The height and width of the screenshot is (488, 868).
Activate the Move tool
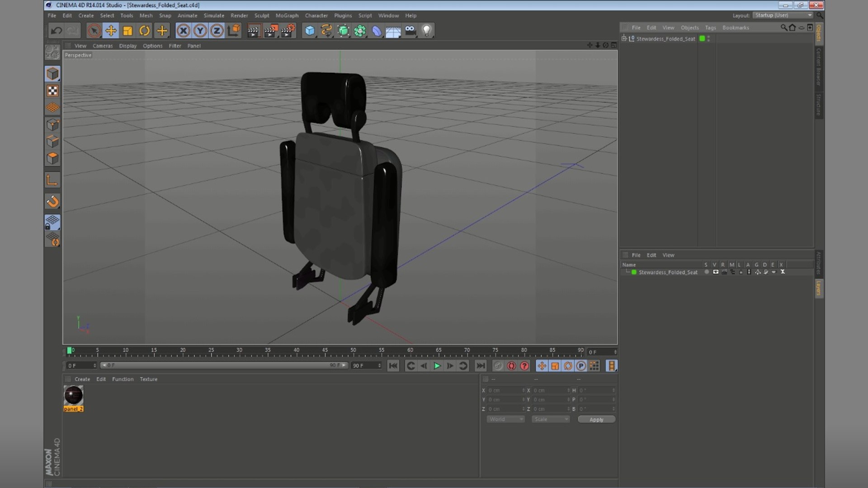[x=110, y=31]
